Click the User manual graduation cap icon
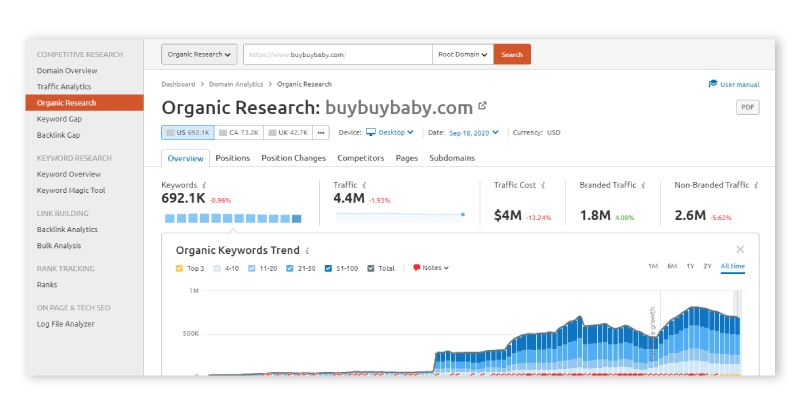 click(713, 84)
